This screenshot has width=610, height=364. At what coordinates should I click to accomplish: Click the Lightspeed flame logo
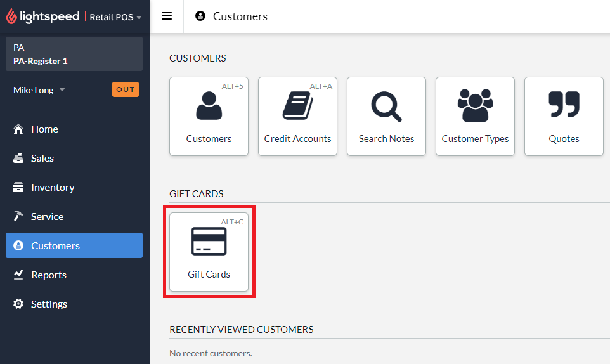tap(11, 16)
